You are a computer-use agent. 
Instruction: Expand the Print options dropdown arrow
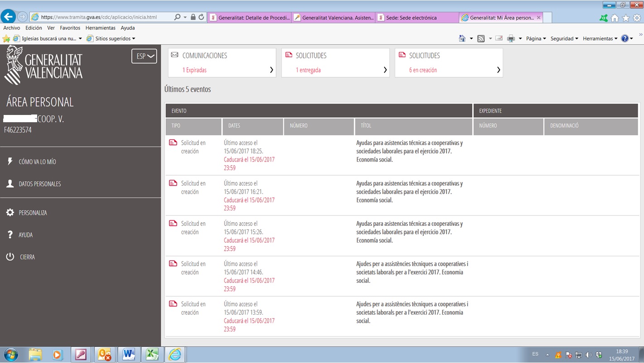tap(520, 38)
